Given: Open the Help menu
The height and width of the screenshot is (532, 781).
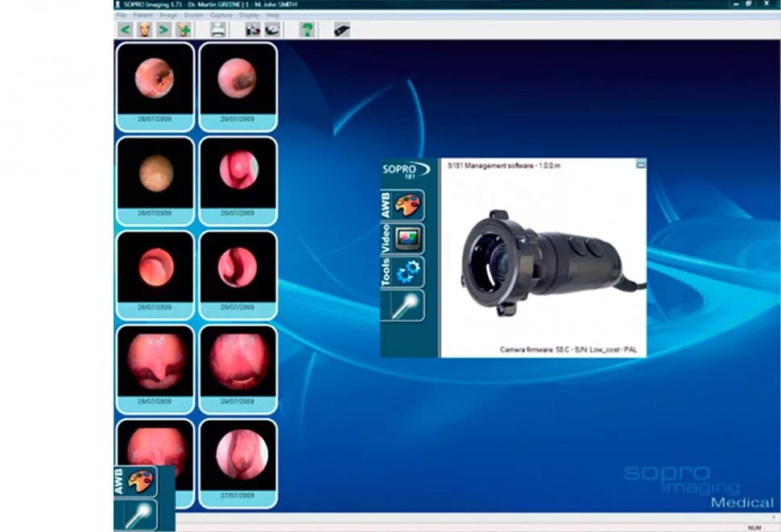Looking at the screenshot, I should 272,15.
